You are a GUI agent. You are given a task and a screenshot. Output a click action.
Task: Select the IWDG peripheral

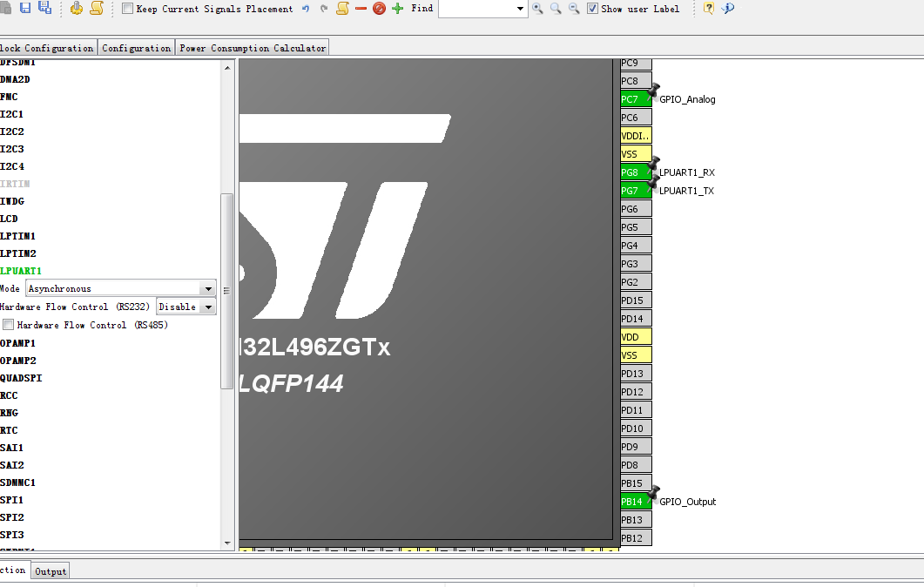12,201
